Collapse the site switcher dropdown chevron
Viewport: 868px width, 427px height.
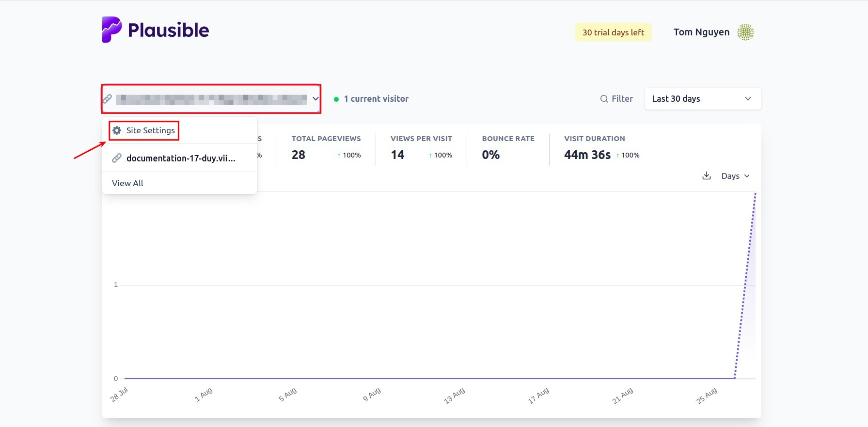pyautogui.click(x=316, y=99)
